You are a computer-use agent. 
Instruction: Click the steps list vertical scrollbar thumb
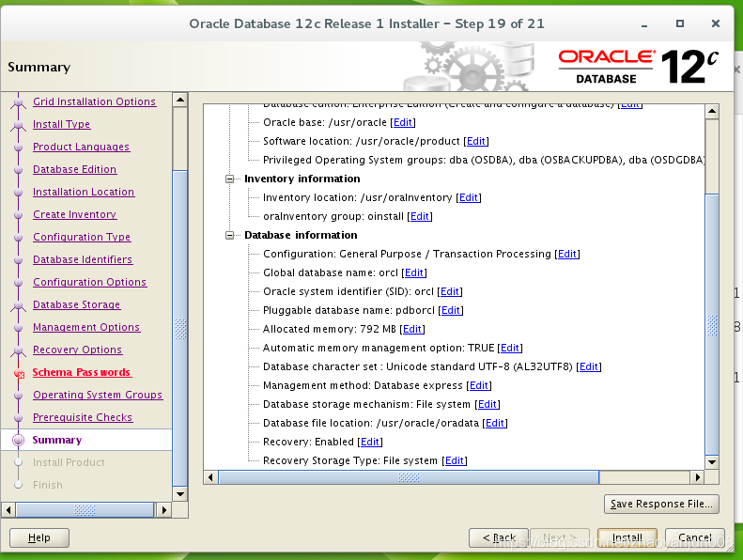point(180,328)
